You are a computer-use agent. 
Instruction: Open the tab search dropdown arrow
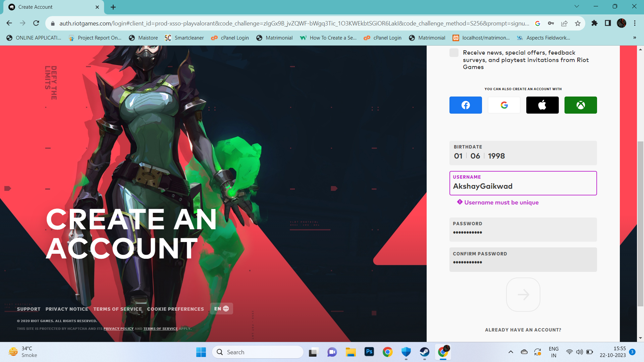(577, 6)
